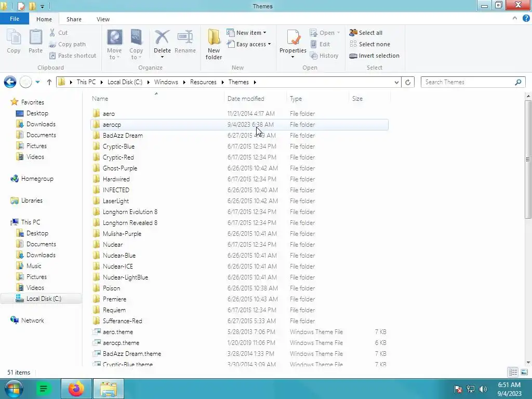The image size is (532, 399).
Task: Open Firefox from the taskbar
Action: (x=76, y=389)
